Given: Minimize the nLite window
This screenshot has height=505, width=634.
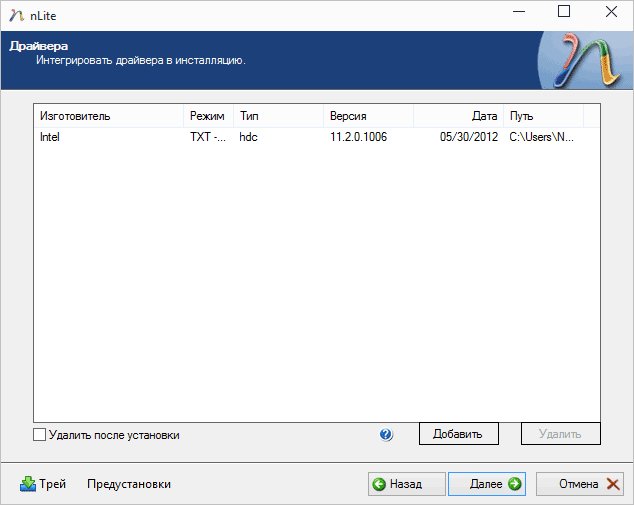Looking at the screenshot, I should pos(519,11).
